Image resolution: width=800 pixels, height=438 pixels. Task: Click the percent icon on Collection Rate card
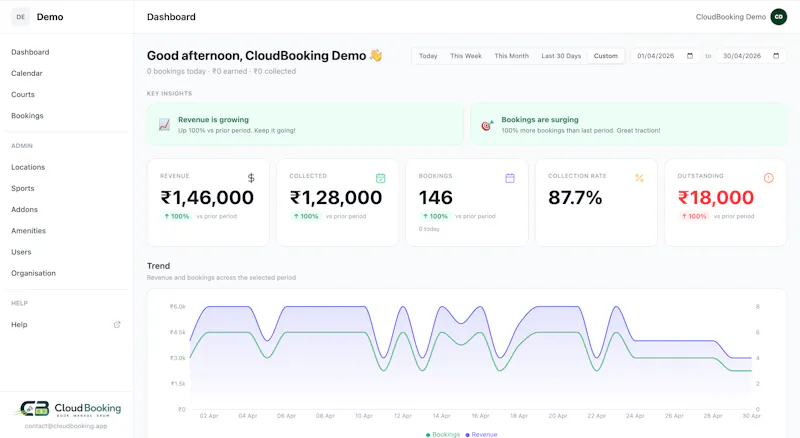639,178
